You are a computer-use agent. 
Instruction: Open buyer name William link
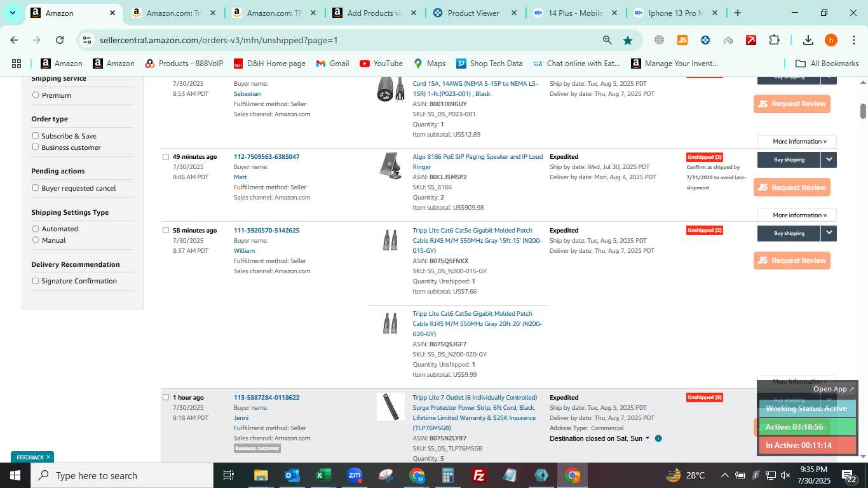(244, 251)
